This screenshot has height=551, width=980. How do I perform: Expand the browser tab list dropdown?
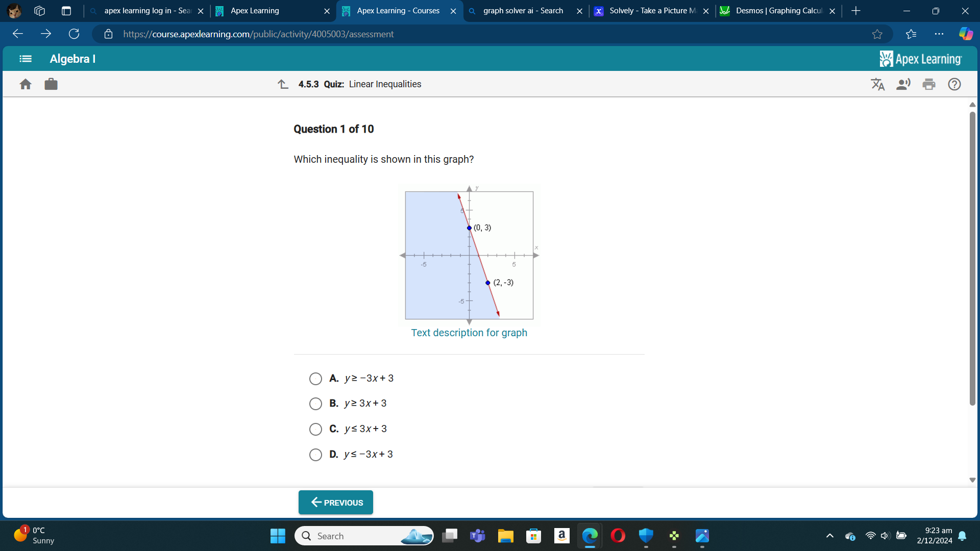click(38, 10)
